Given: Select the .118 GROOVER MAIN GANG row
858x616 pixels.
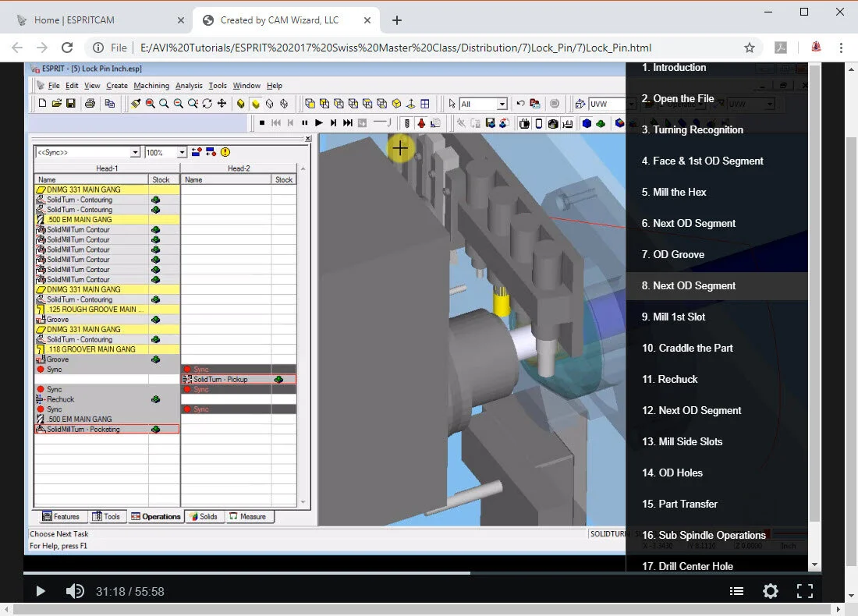Looking at the screenshot, I should [108, 349].
